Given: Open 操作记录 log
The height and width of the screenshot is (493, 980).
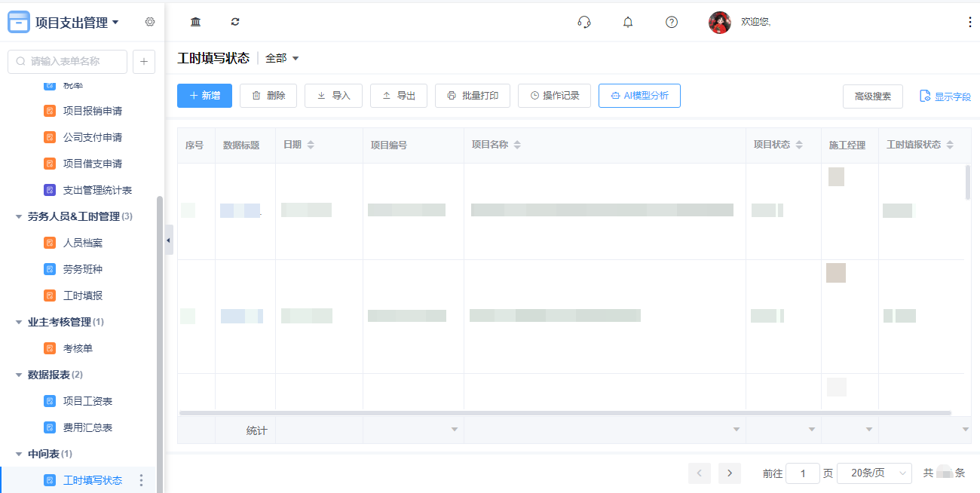Looking at the screenshot, I should point(554,96).
